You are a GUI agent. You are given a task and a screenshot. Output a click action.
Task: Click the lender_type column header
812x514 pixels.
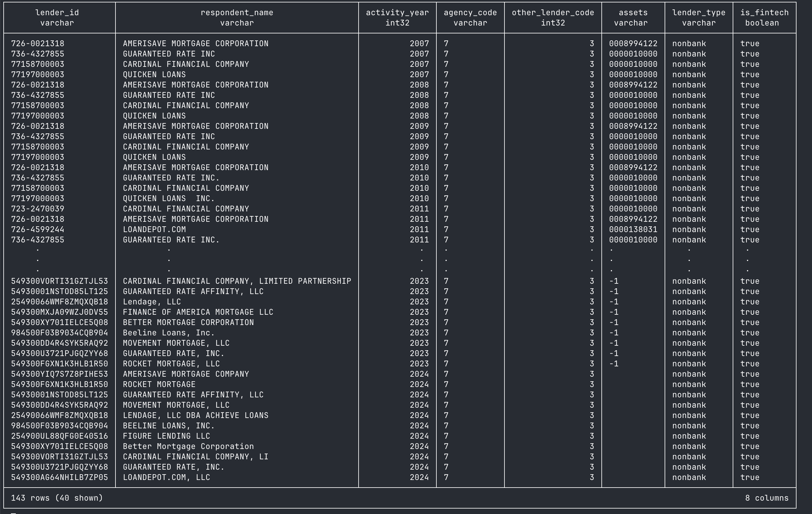point(698,13)
